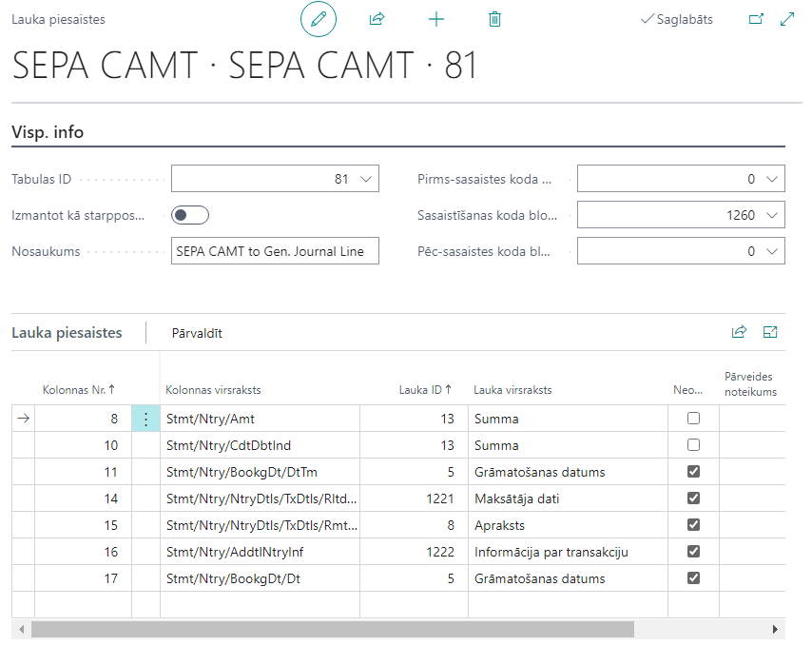Open Pēc-sasaistes koda dropdown
The height and width of the screenshot is (645, 812).
[x=774, y=251]
